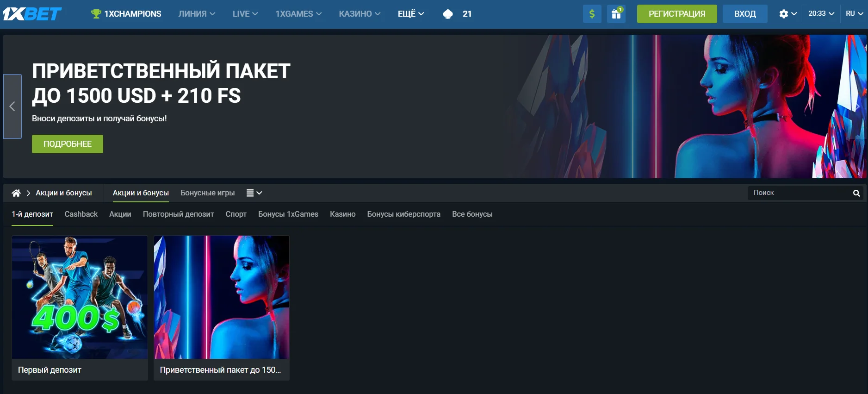
Task: Click the ПОДРОБНЕЕ banner button
Action: point(68,144)
